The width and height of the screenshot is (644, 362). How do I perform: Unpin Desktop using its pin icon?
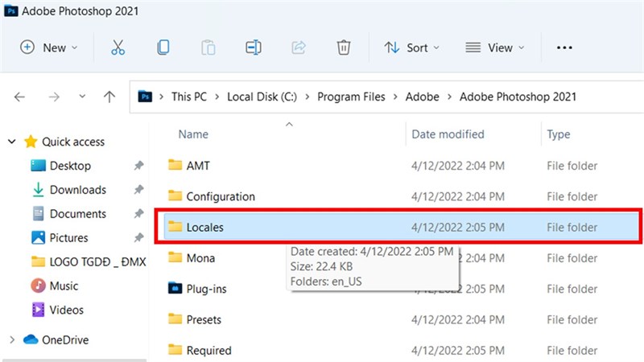tap(138, 166)
